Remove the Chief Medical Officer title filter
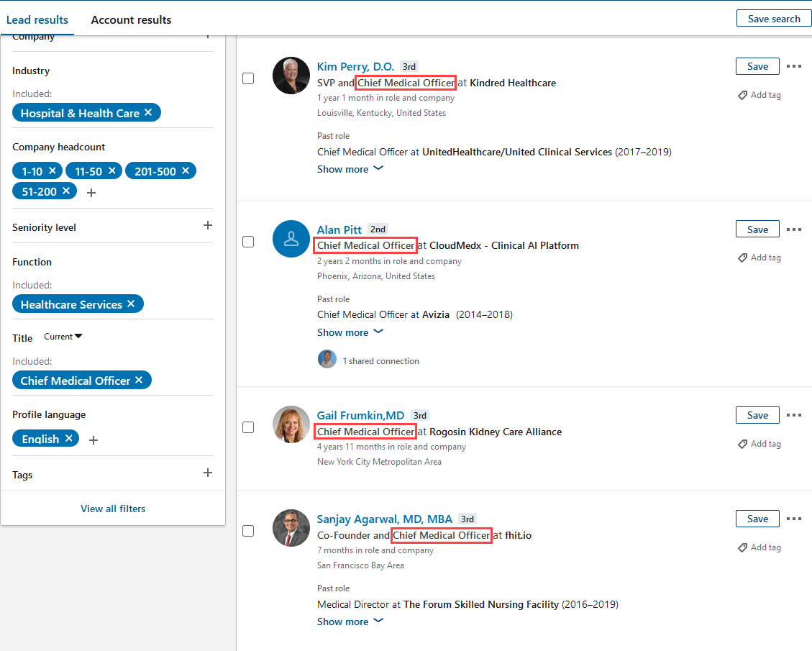 pyautogui.click(x=139, y=380)
